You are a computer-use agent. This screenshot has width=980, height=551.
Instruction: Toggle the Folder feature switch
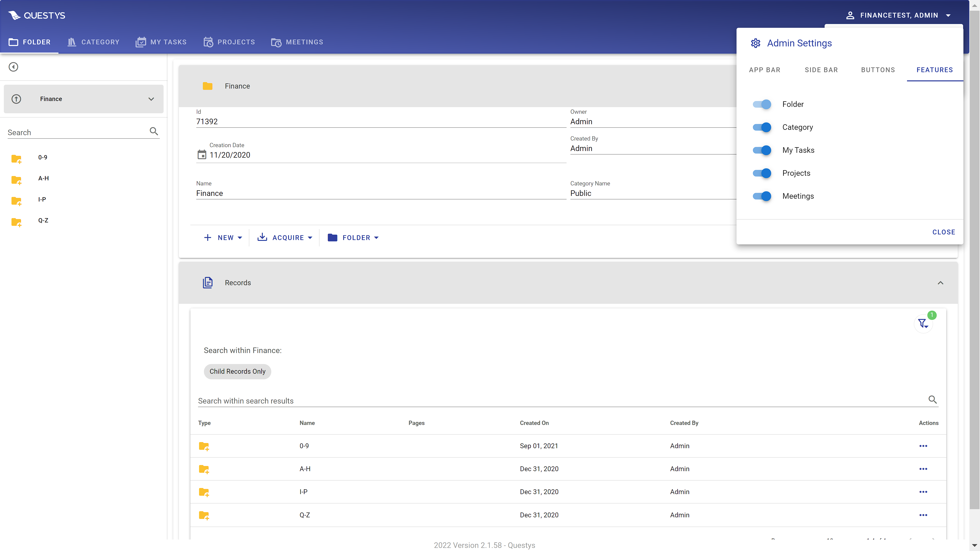pos(762,104)
